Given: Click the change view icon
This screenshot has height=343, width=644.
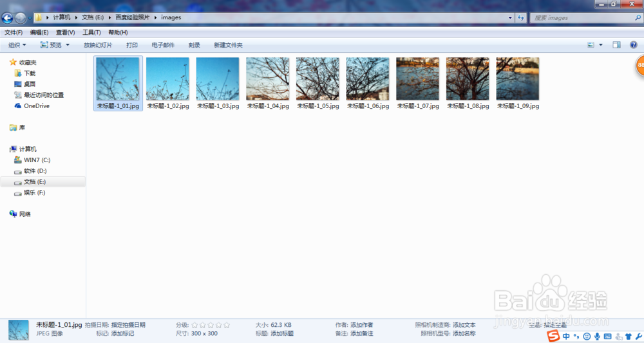Looking at the screenshot, I should 591,44.
